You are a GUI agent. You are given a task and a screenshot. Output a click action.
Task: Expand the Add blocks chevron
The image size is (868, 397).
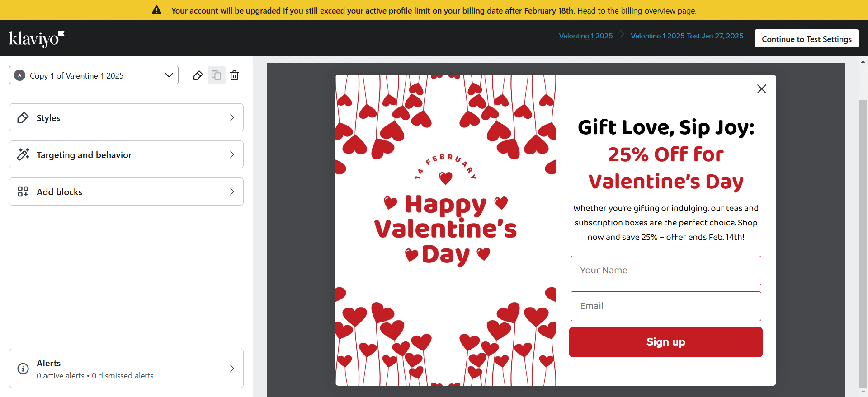click(232, 191)
